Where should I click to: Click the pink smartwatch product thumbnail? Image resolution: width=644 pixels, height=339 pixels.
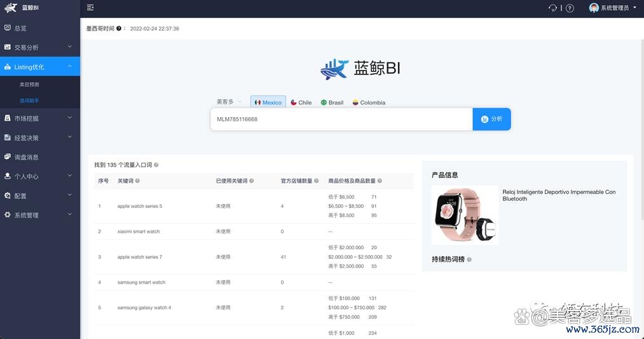pyautogui.click(x=465, y=215)
